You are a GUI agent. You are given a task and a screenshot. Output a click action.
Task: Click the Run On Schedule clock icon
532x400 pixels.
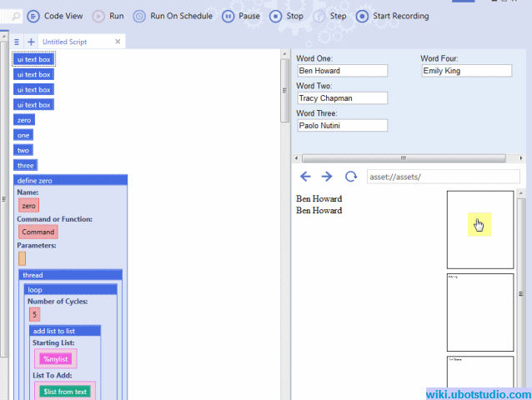(139, 17)
